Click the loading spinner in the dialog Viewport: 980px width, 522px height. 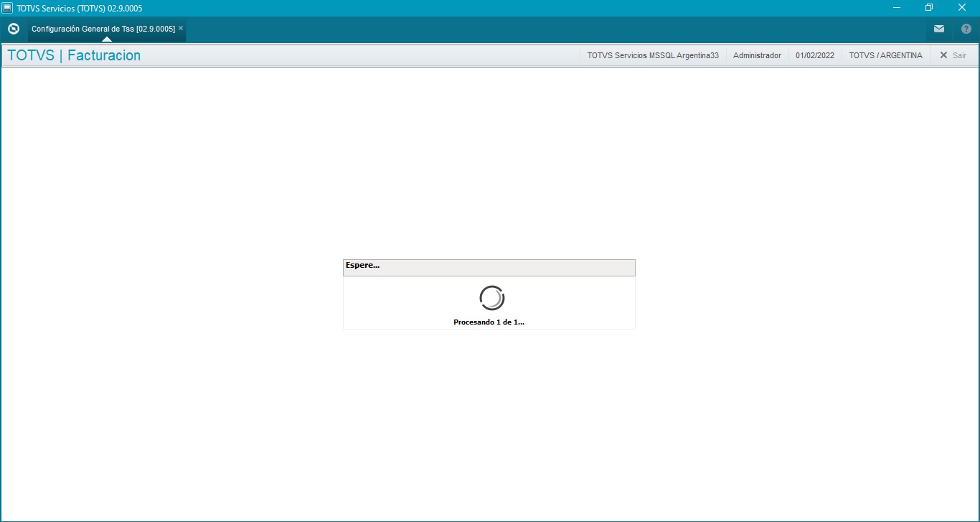pyautogui.click(x=492, y=297)
